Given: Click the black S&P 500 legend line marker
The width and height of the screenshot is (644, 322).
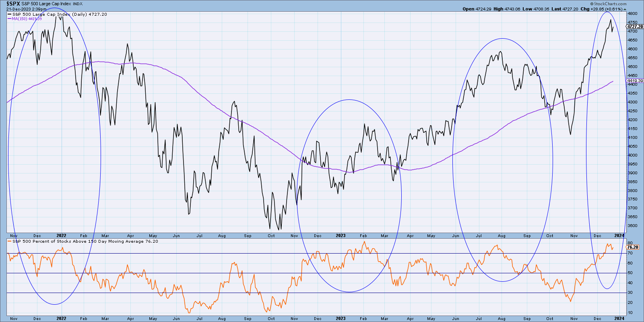Looking at the screenshot, I should click(x=9, y=14).
